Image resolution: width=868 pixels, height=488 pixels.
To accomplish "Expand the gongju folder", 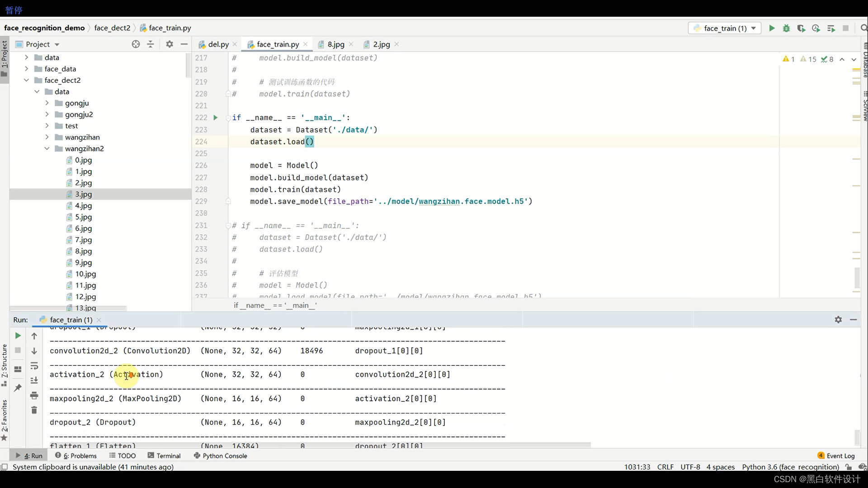I will [x=47, y=103].
